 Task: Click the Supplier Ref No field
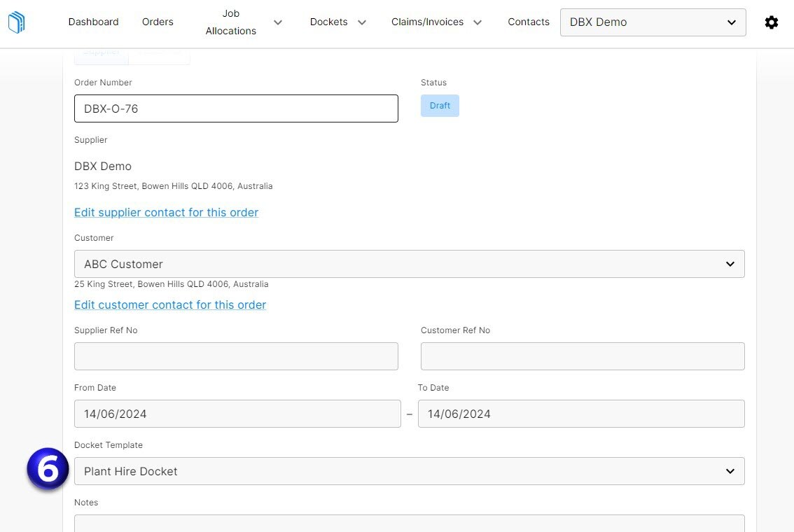pos(236,356)
